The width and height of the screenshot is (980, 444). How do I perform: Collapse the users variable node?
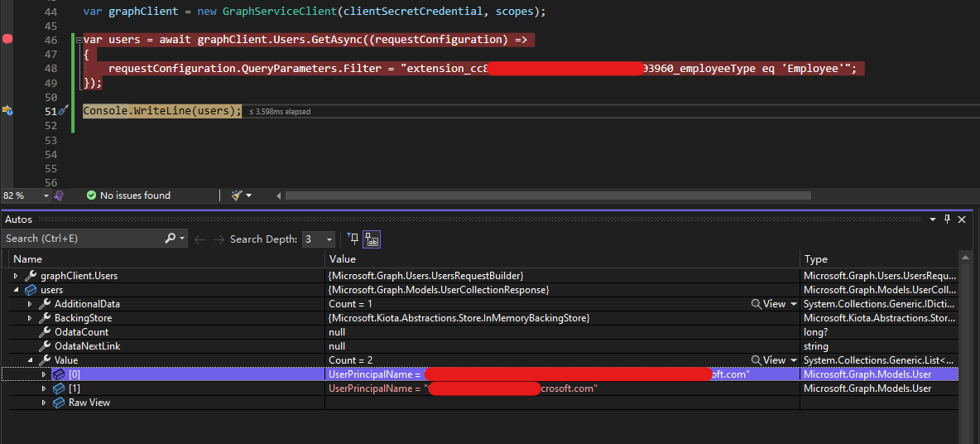16,290
